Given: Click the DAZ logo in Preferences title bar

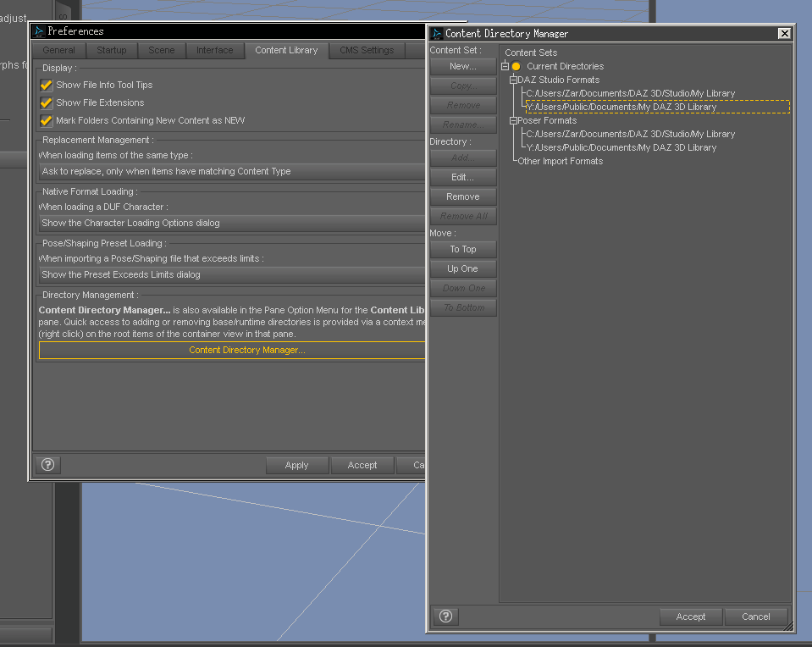Looking at the screenshot, I should click(39, 31).
